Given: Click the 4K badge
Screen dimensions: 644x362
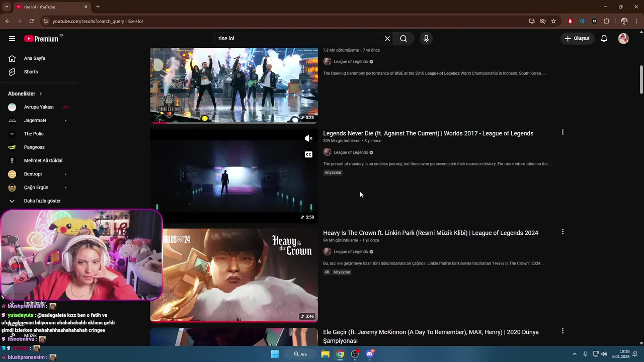Looking at the screenshot, I should pyautogui.click(x=327, y=272).
